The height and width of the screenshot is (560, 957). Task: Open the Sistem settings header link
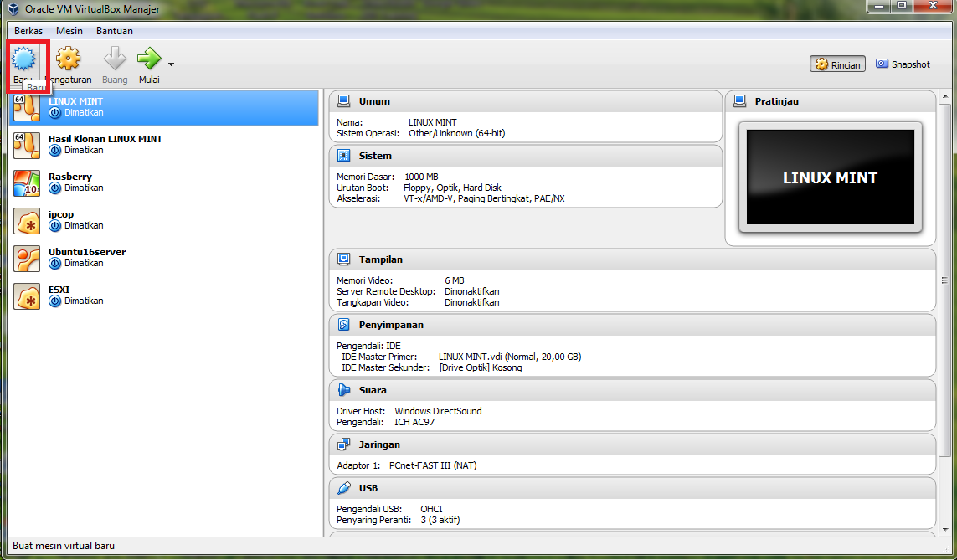375,156
